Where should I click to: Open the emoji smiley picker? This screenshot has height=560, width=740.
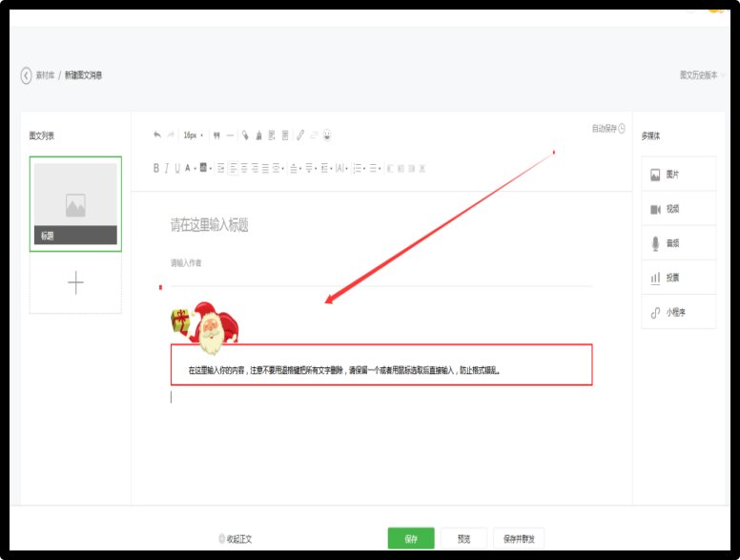pyautogui.click(x=327, y=135)
